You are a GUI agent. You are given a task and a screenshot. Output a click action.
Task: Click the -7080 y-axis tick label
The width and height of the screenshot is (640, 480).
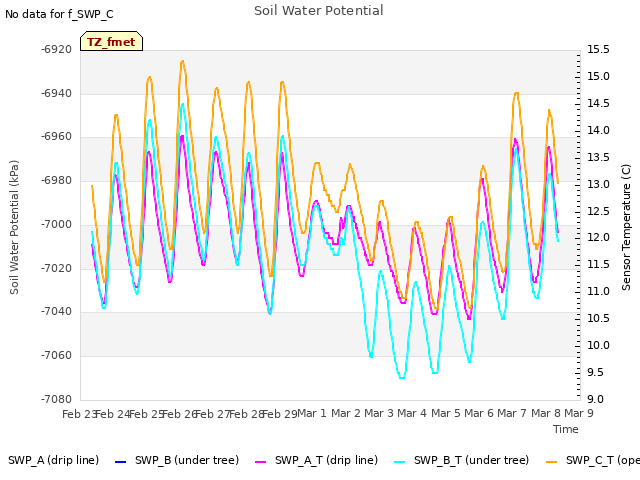(x=56, y=399)
